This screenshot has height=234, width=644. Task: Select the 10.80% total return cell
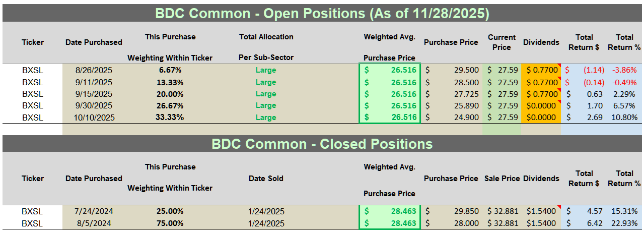click(x=624, y=117)
